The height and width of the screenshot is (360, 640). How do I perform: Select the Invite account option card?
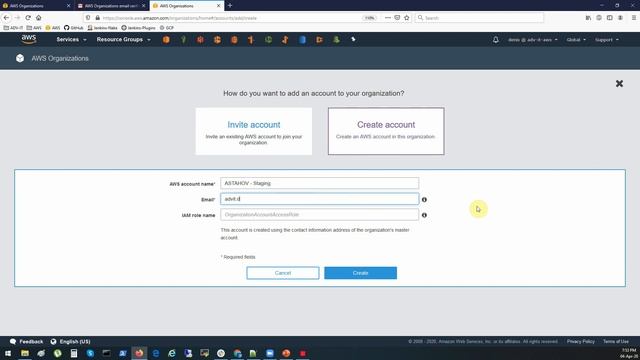pyautogui.click(x=253, y=131)
